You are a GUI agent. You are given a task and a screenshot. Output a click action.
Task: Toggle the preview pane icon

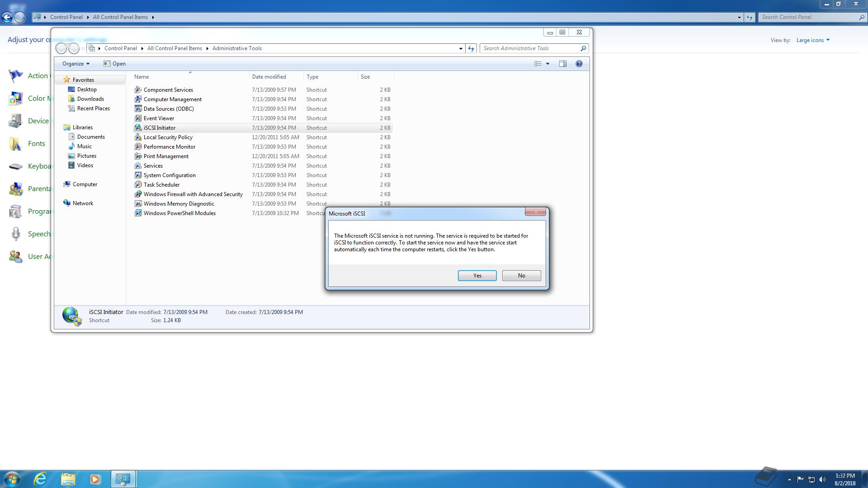tap(562, 64)
